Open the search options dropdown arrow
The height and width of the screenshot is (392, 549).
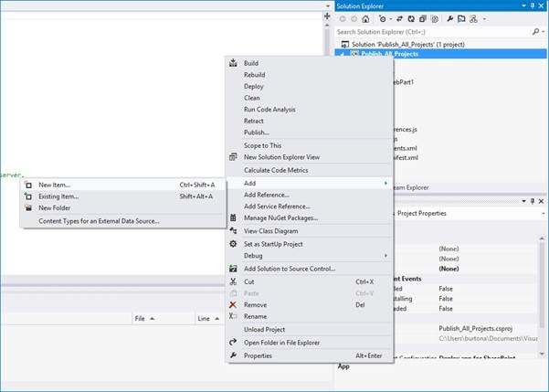[x=544, y=32]
